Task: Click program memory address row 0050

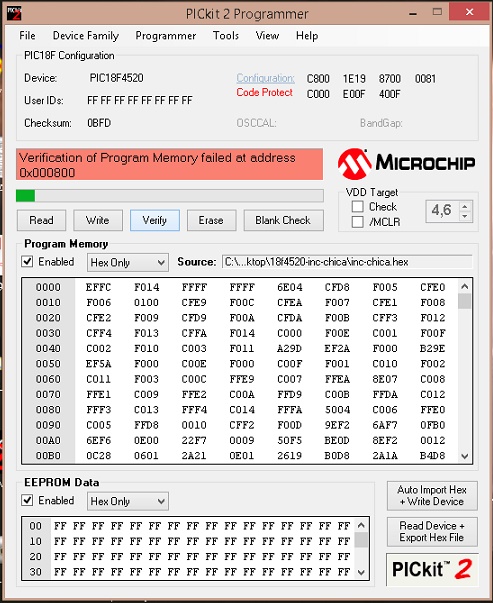Action: (x=48, y=364)
